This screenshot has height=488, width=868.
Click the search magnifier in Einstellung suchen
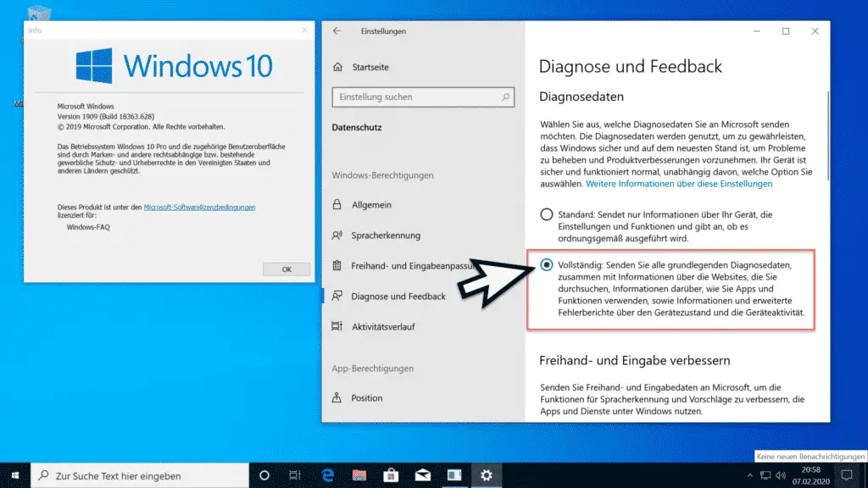point(505,97)
